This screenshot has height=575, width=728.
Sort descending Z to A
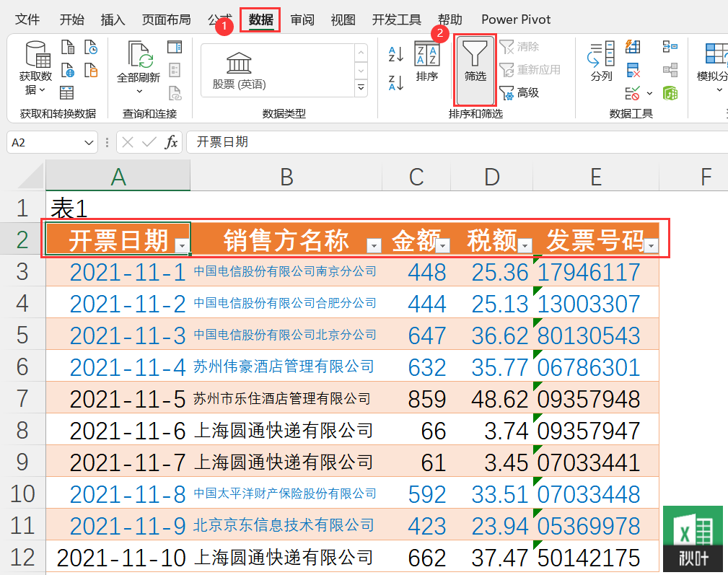(x=396, y=83)
